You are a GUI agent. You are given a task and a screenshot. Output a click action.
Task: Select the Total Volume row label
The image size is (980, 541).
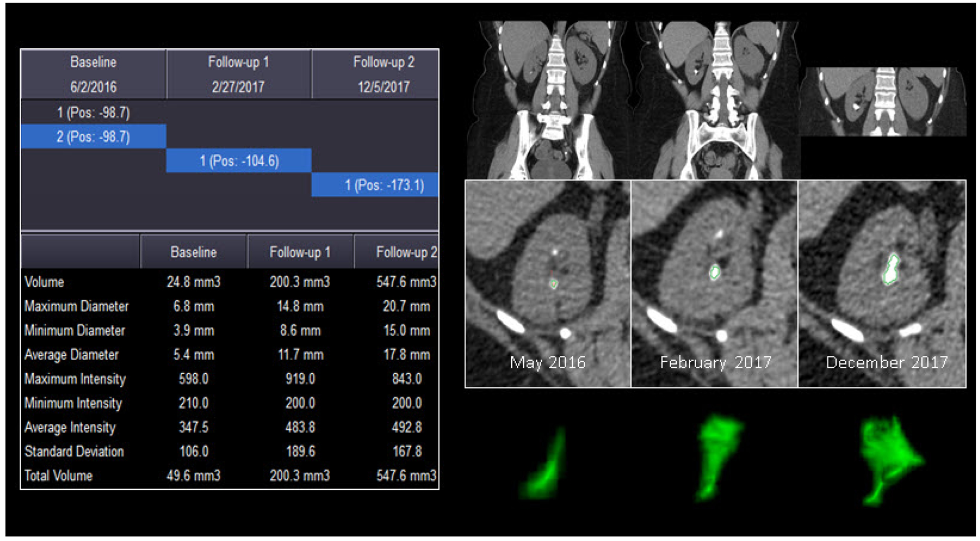click(58, 476)
